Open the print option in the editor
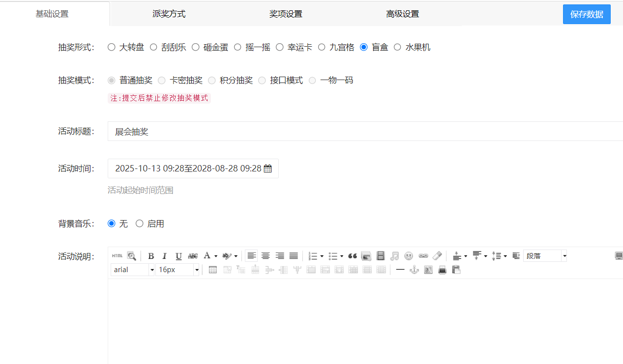 pos(442,269)
